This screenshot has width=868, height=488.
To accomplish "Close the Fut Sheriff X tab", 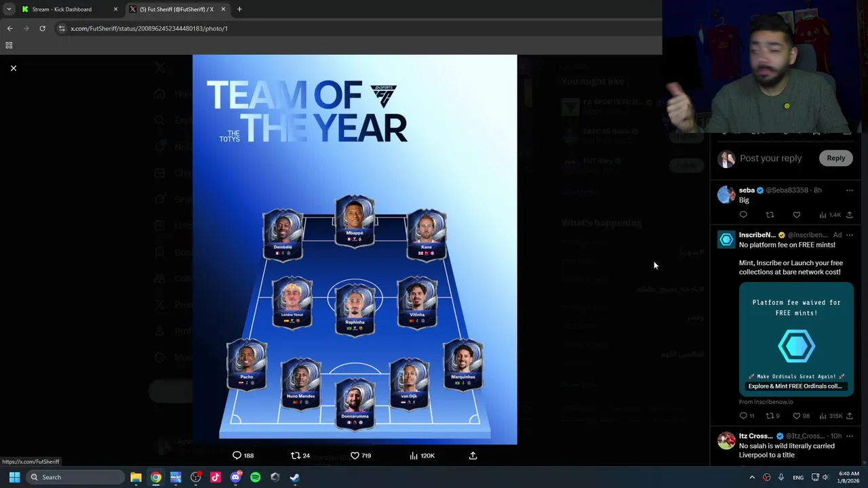I will point(222,9).
